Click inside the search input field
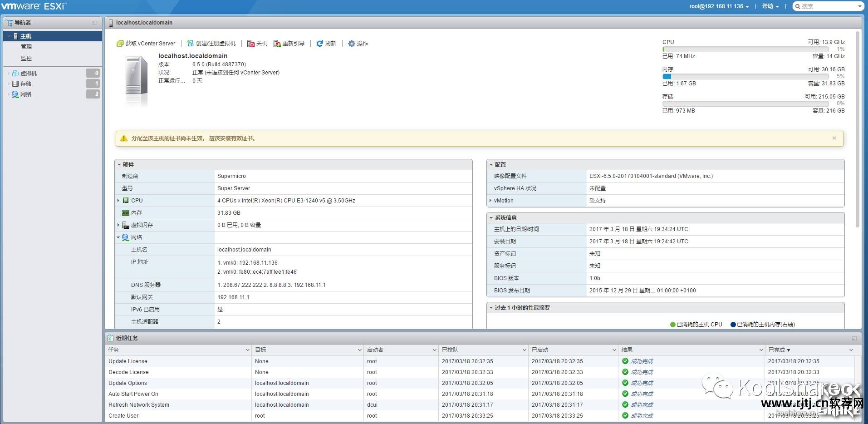 tap(829, 6)
